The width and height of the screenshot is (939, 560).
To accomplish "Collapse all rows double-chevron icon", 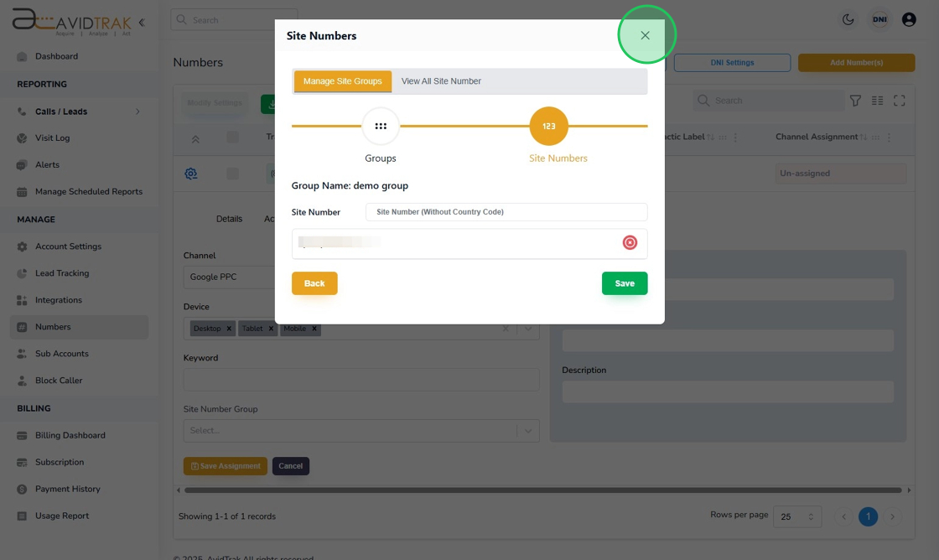I will [195, 139].
